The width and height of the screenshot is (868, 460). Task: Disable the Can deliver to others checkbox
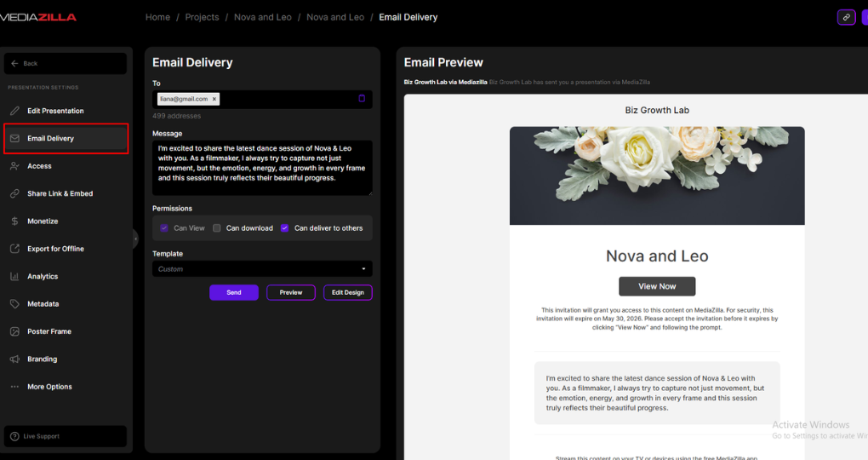[x=284, y=227]
